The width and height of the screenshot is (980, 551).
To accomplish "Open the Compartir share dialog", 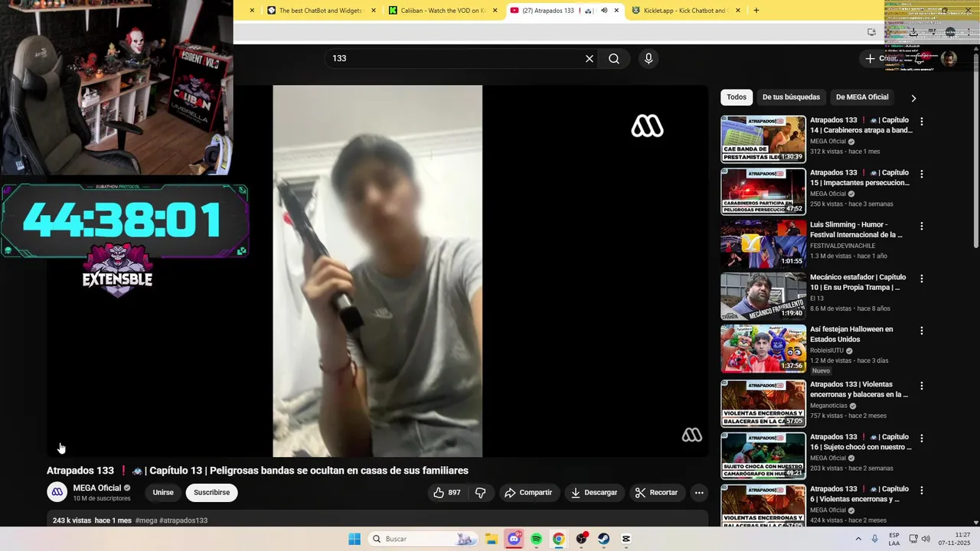I will pyautogui.click(x=528, y=493).
